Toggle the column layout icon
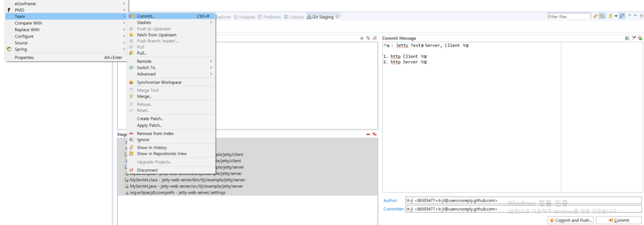Image resolution: width=644 pixels, height=225 pixels. click(622, 16)
